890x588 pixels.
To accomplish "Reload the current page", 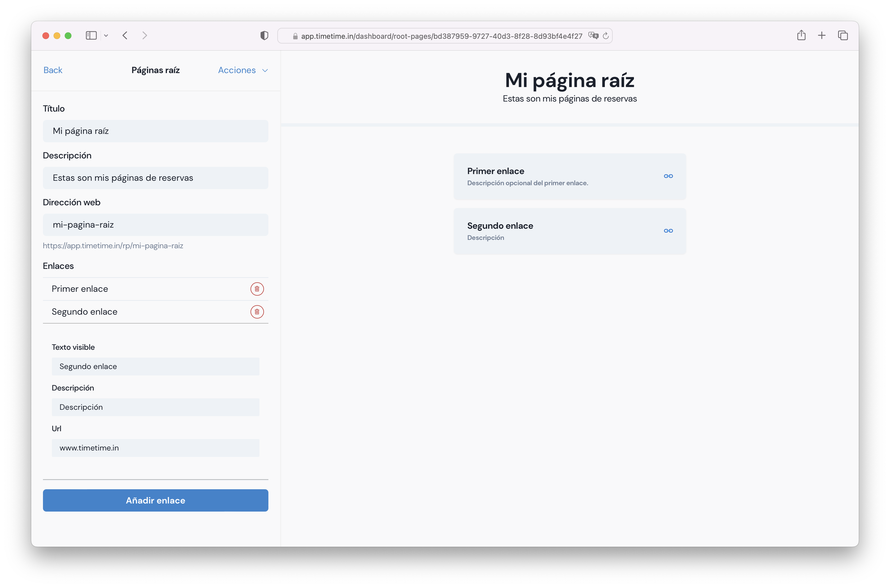I will pos(605,36).
